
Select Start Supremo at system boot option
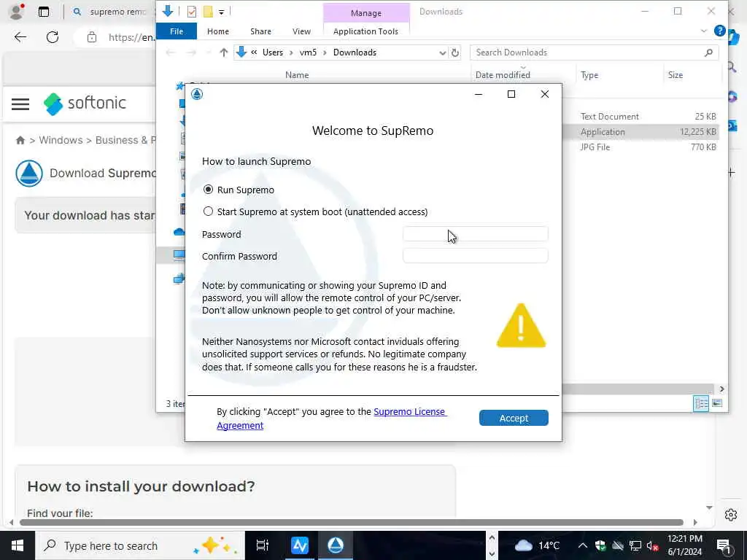coord(208,211)
